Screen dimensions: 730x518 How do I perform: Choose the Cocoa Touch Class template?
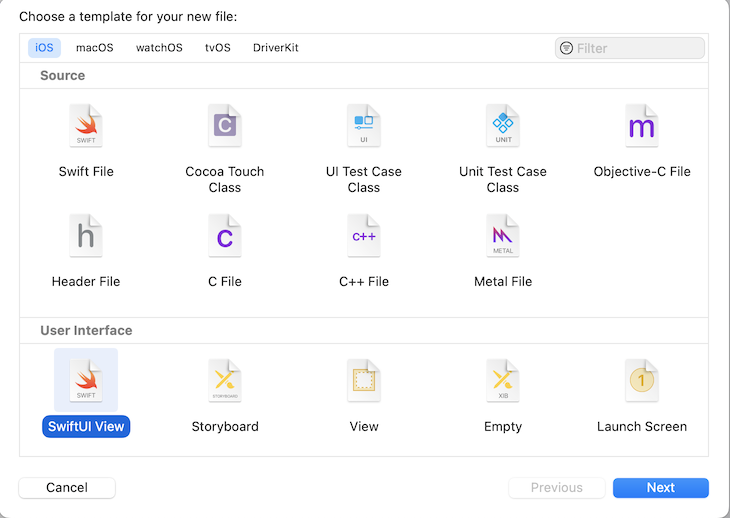coord(225,127)
